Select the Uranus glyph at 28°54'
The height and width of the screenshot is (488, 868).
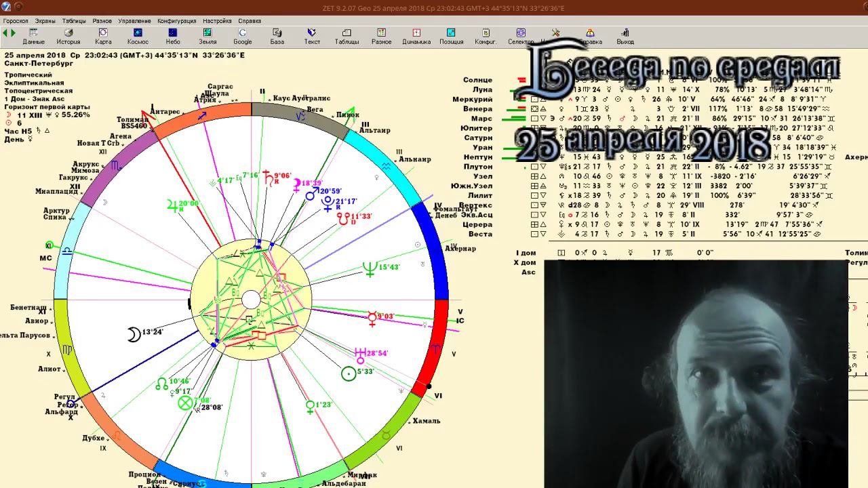[361, 354]
